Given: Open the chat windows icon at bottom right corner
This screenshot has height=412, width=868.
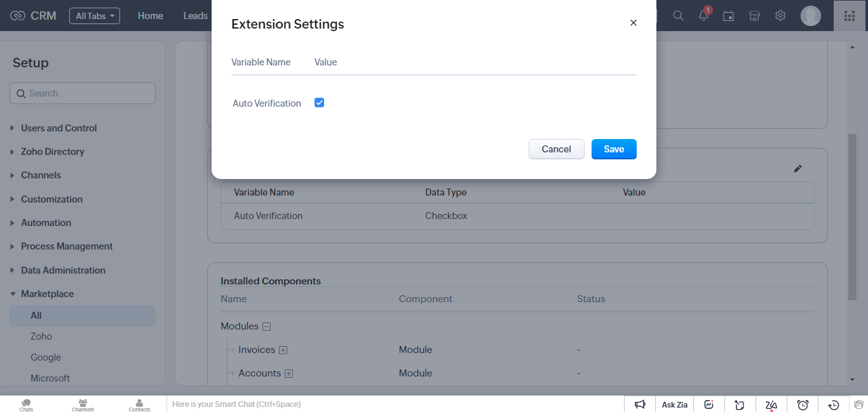Looking at the screenshot, I should [858, 404].
